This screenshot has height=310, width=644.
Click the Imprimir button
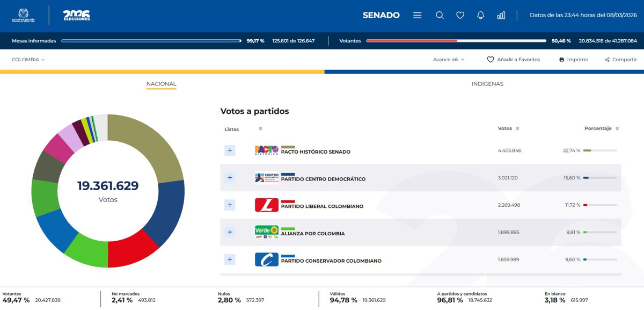coord(574,60)
